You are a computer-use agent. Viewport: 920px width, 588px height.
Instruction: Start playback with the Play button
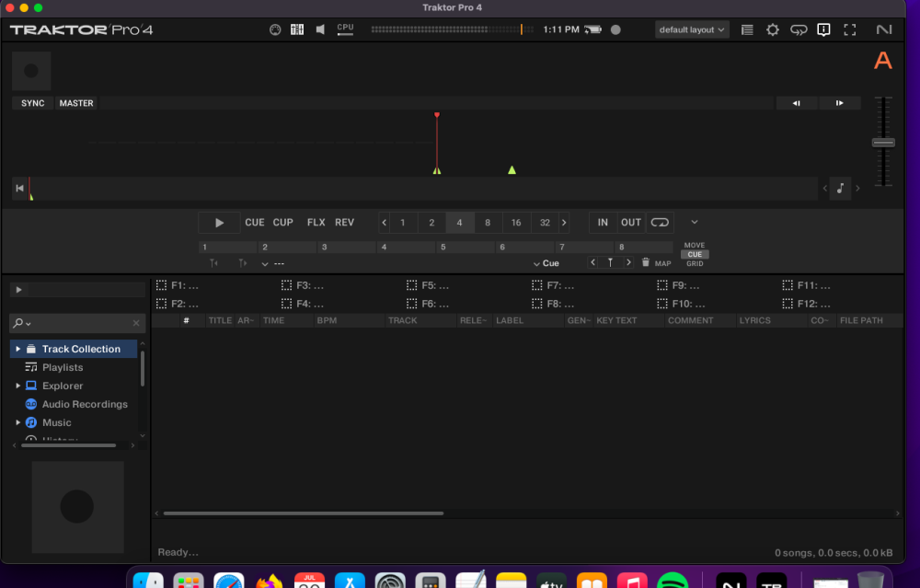coord(219,223)
